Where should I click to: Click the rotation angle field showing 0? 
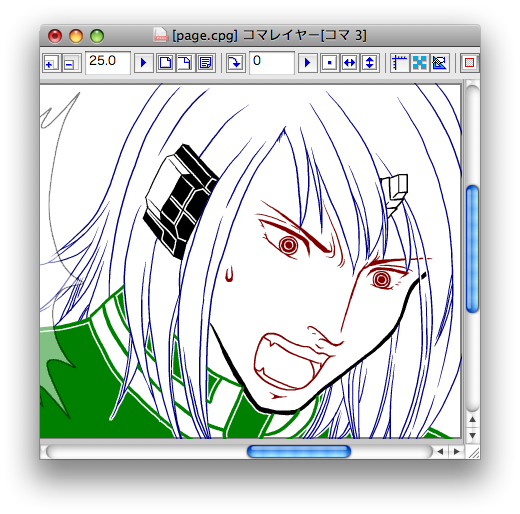[x=272, y=62]
